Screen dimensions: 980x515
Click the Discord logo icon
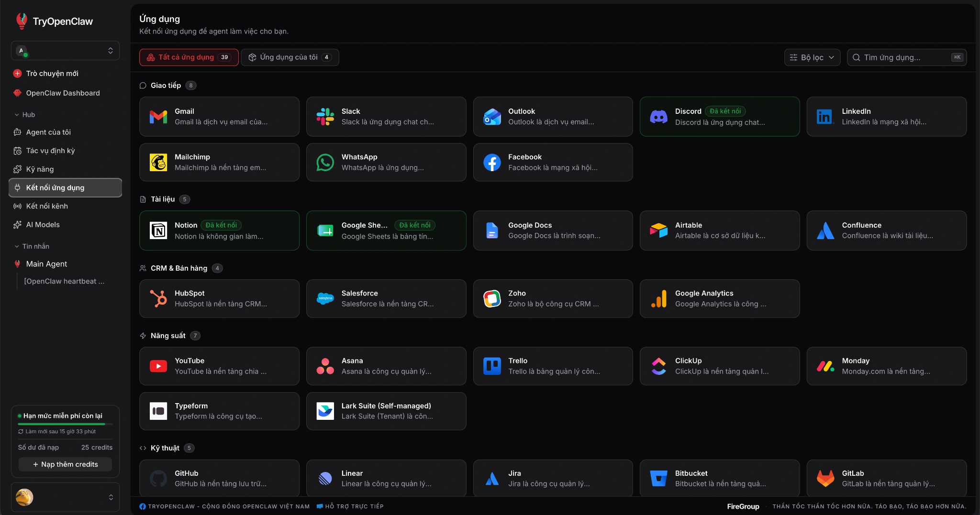click(659, 117)
